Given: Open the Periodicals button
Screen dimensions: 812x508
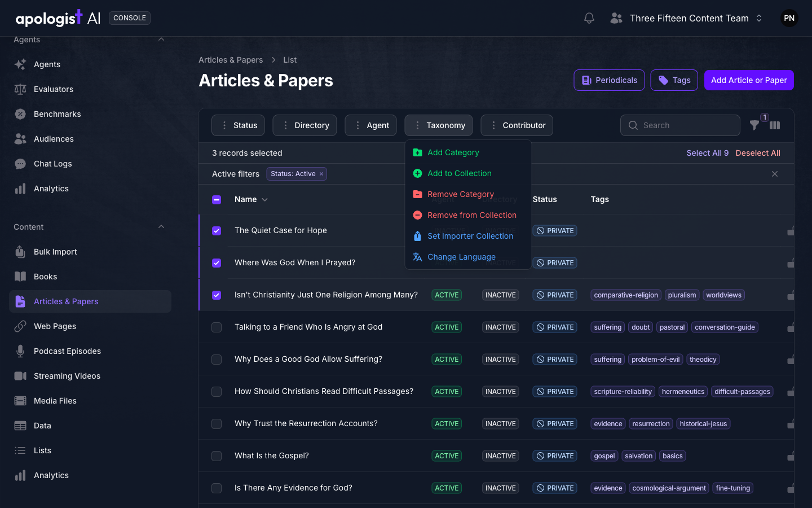Looking at the screenshot, I should 609,80.
